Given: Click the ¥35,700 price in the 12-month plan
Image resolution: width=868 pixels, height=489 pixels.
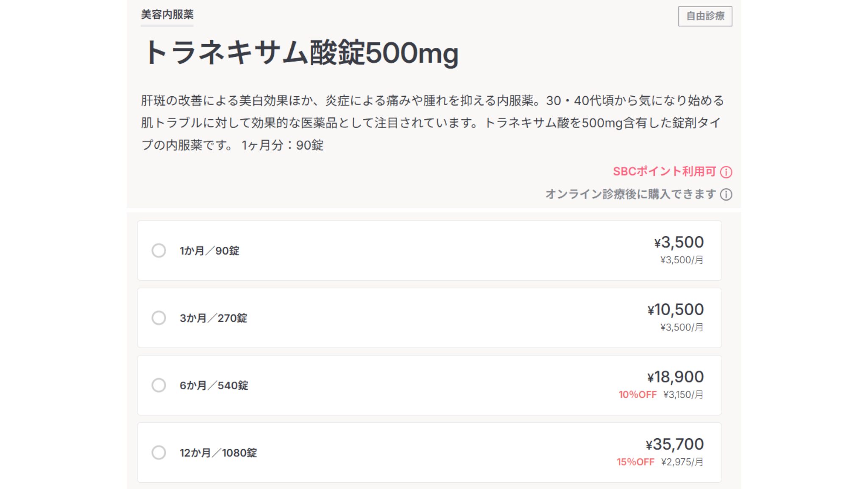Looking at the screenshot, I should pos(674,444).
